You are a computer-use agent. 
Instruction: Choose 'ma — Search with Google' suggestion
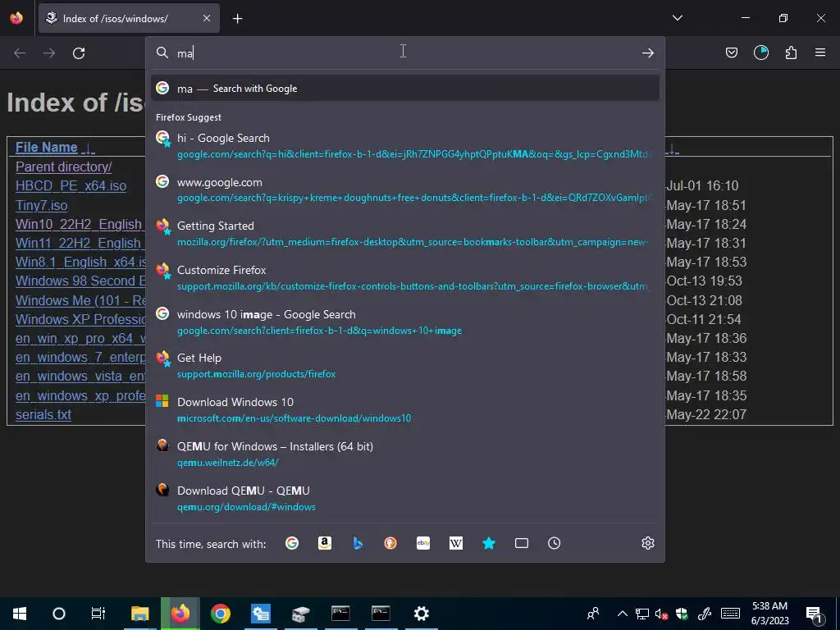click(405, 89)
